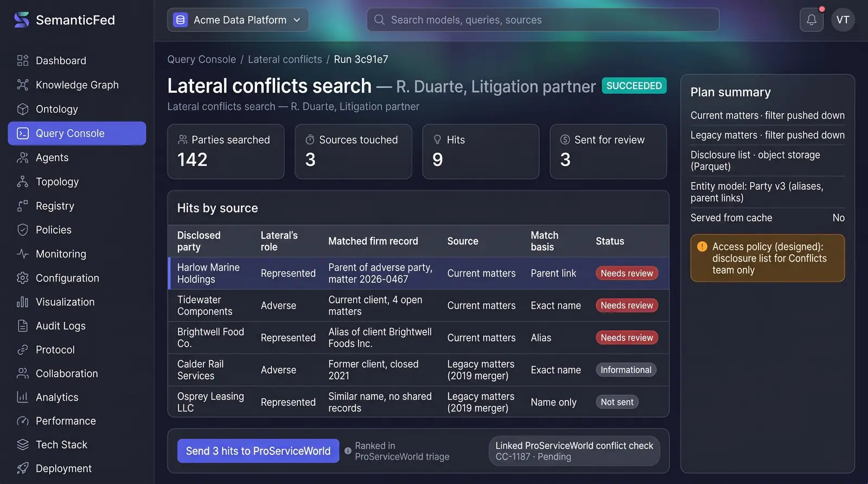Open the Collaboration users icon
This screenshot has height=484, width=868.
(23, 373)
